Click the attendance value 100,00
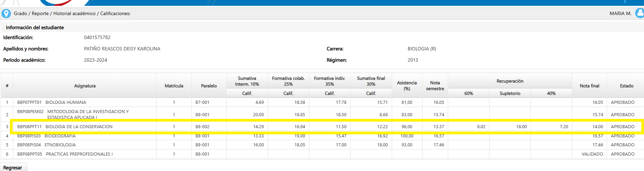 [x=407, y=136]
